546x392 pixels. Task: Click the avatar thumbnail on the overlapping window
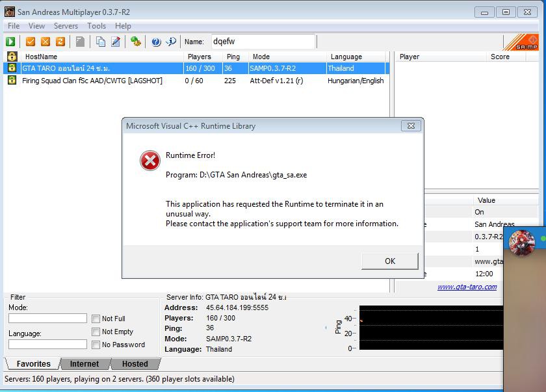pos(521,242)
